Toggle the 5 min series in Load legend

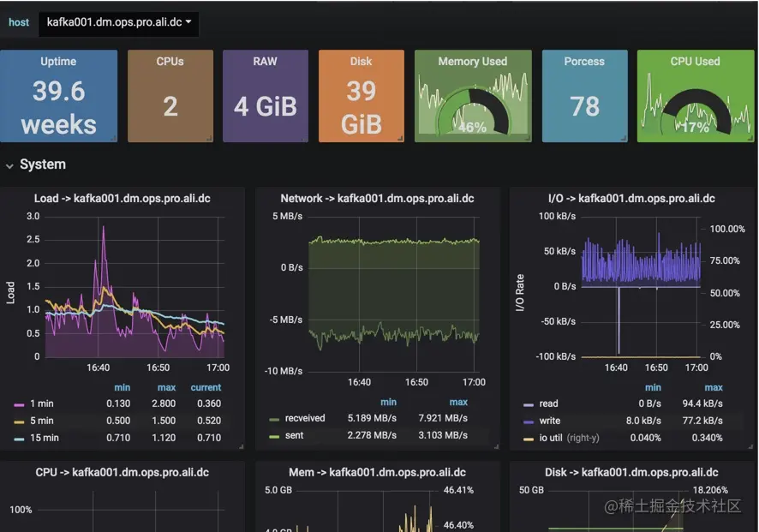point(42,421)
